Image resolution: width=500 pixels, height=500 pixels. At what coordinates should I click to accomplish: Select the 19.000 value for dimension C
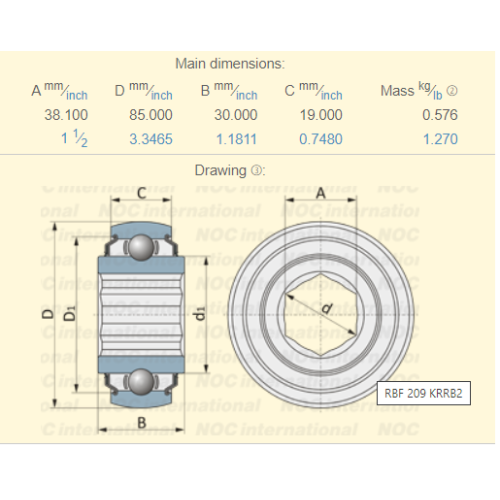(321, 115)
